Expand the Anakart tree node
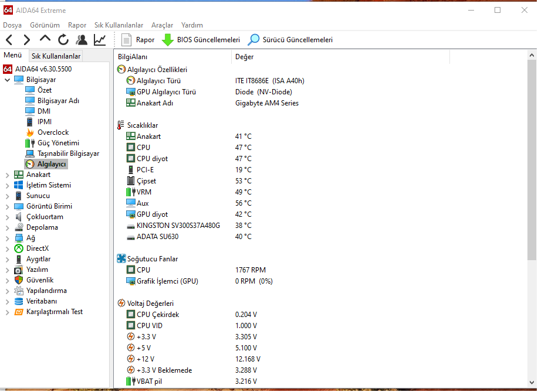Screen dimensions: 538x392 point(7,175)
